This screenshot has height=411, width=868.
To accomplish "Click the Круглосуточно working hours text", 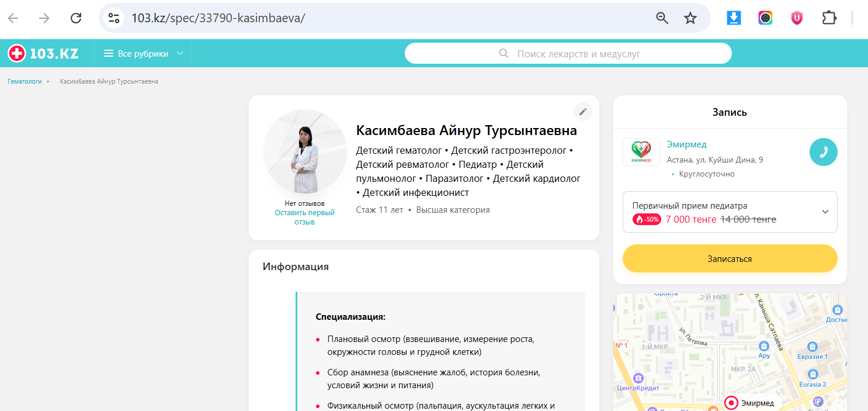I will pyautogui.click(x=707, y=174).
